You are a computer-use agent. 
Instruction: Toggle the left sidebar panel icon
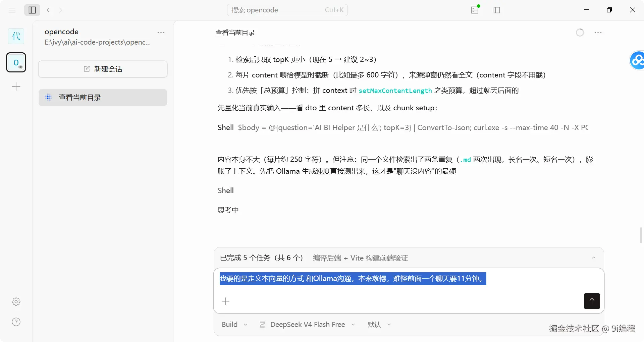pyautogui.click(x=32, y=10)
